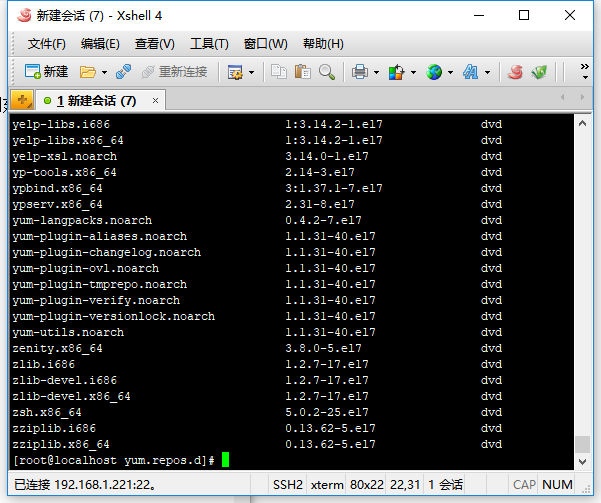
Task: Open session Properties icon
Action: click(x=235, y=72)
